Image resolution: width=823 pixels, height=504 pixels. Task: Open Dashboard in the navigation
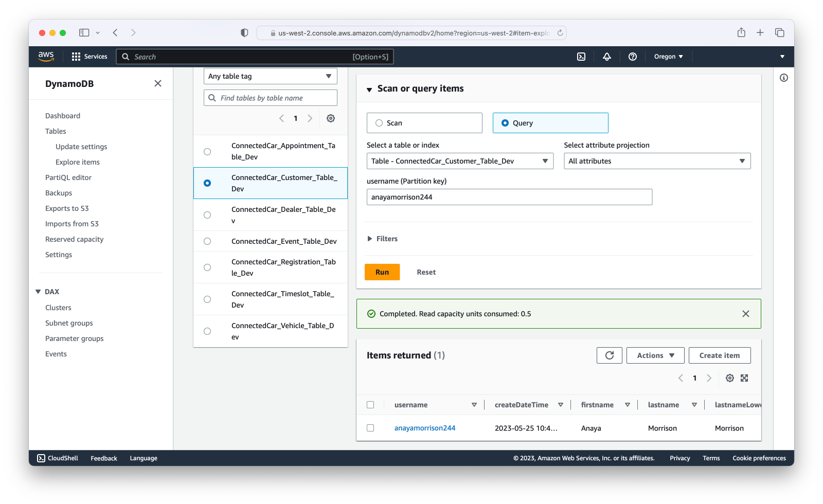coord(63,116)
